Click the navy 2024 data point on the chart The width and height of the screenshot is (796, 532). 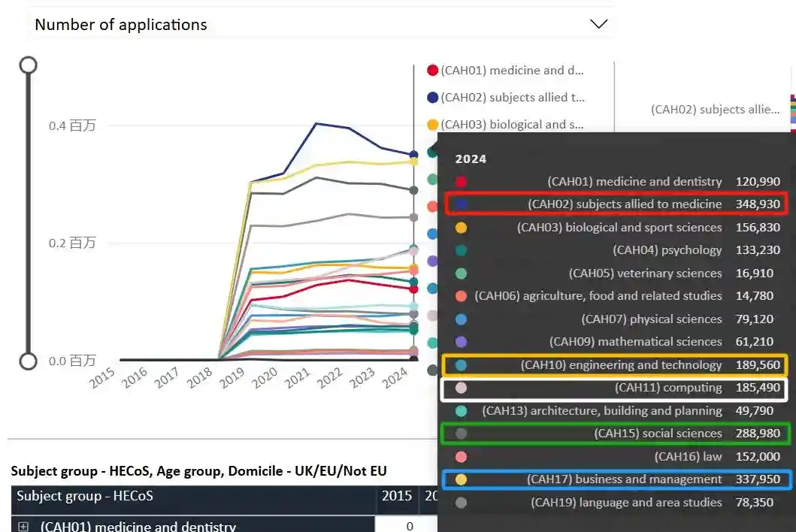click(413, 155)
